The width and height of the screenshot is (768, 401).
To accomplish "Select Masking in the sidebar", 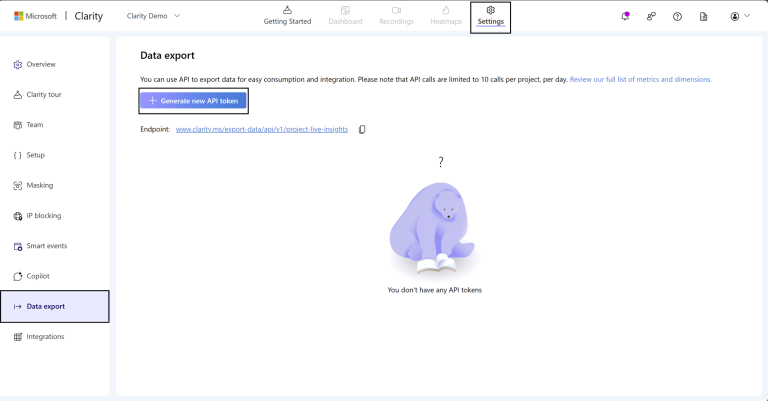I will [39, 185].
